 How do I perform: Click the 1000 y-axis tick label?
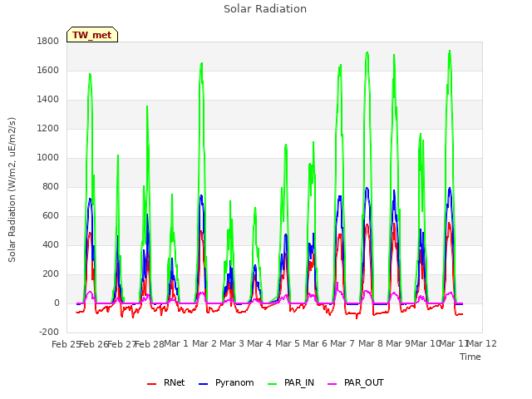48,157
